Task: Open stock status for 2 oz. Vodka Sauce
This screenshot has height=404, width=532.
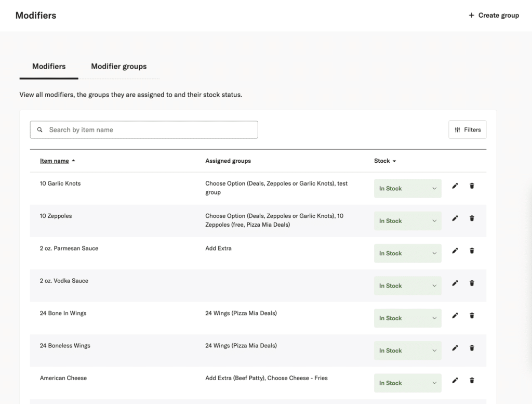Action: (407, 286)
